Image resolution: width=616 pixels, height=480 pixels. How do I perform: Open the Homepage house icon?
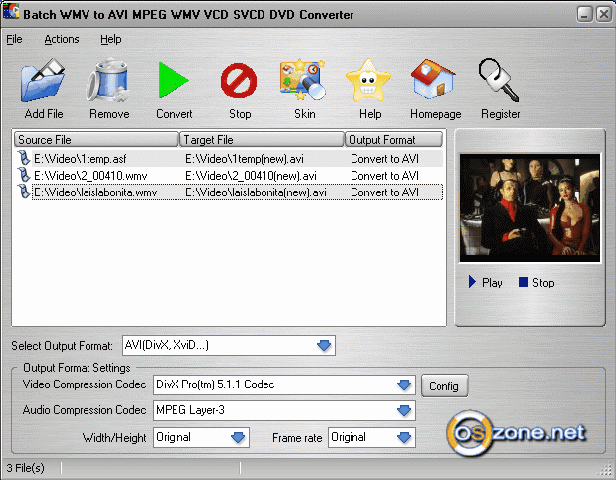pos(433,79)
